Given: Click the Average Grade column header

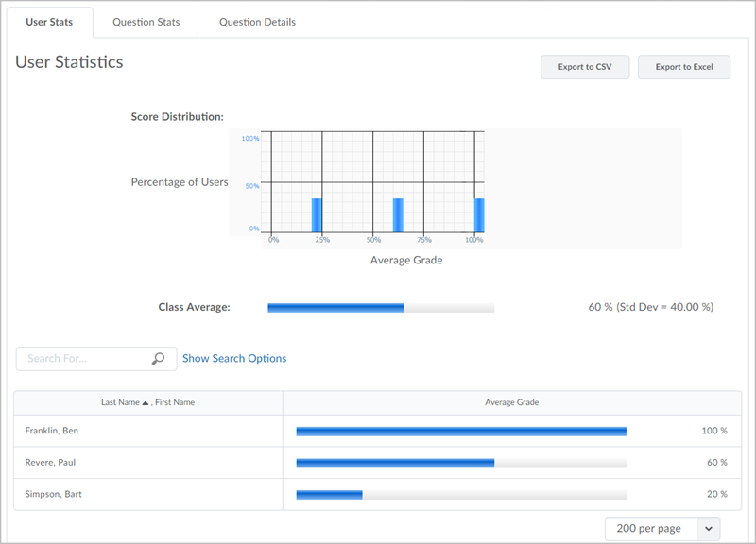Looking at the screenshot, I should click(x=511, y=402).
